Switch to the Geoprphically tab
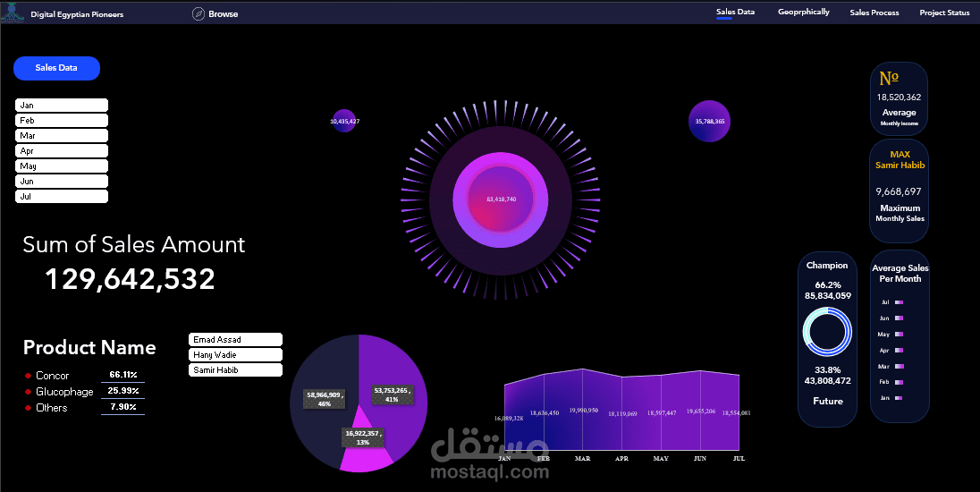 tap(803, 12)
